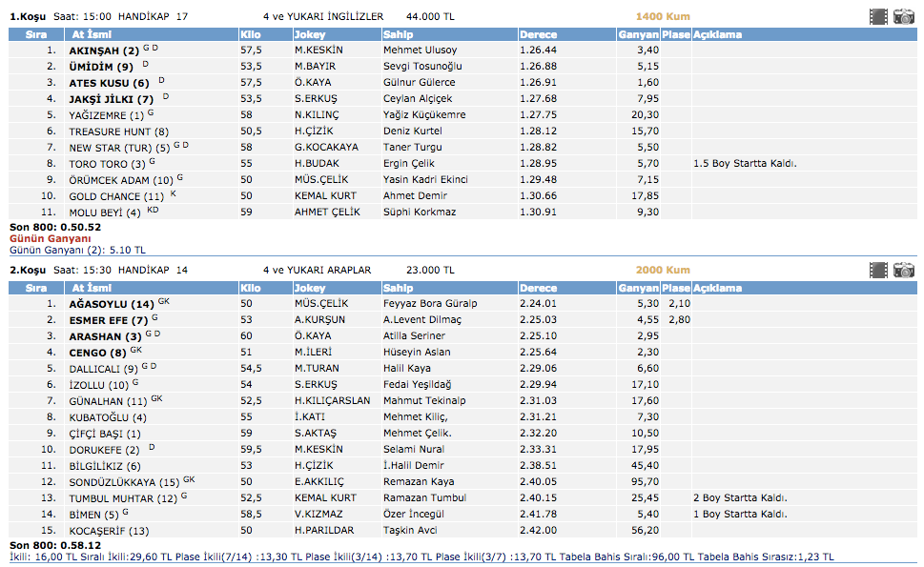
Task: Click the Jokey column header in race 1
Action: tap(310, 34)
